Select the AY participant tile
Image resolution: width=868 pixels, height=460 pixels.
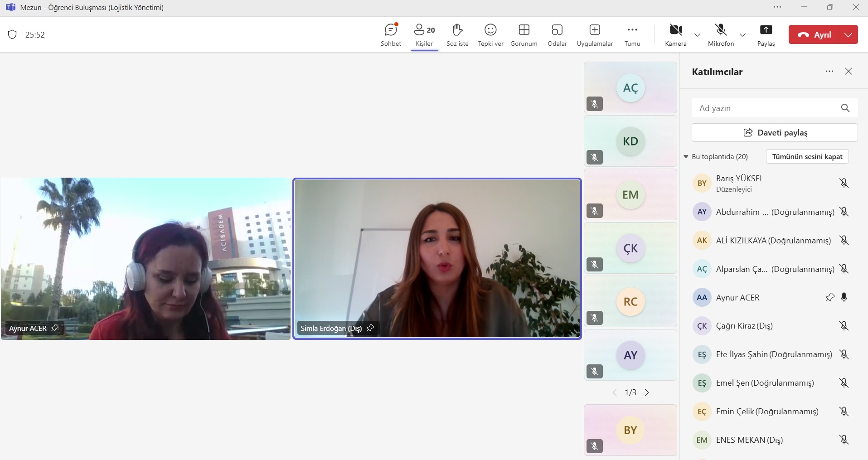(630, 355)
